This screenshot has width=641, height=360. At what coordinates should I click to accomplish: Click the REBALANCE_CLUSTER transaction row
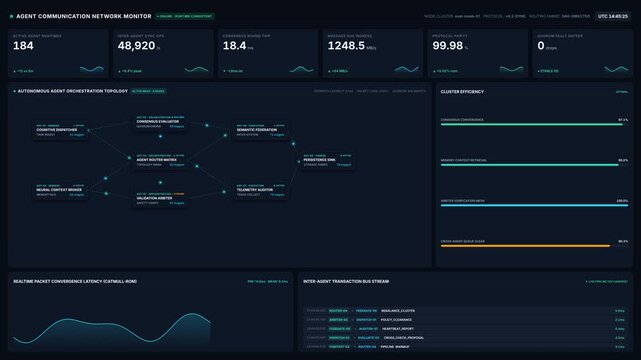tap(466, 311)
